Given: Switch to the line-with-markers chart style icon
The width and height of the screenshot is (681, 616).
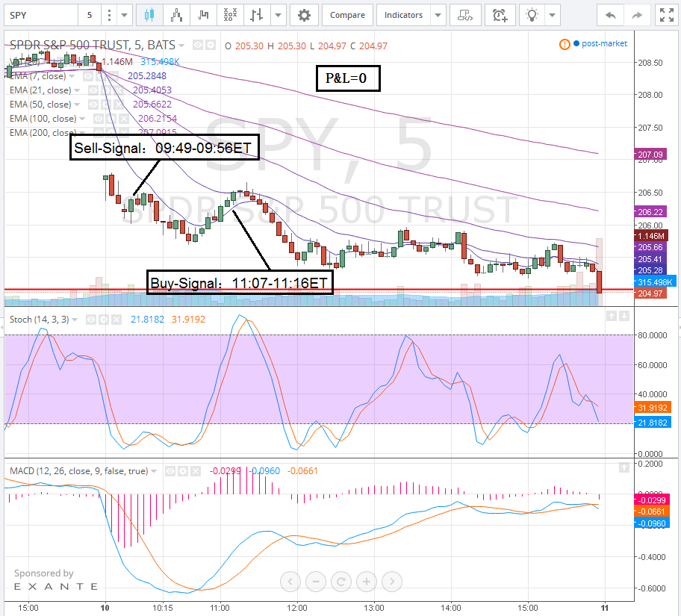Looking at the screenshot, I should tap(176, 15).
